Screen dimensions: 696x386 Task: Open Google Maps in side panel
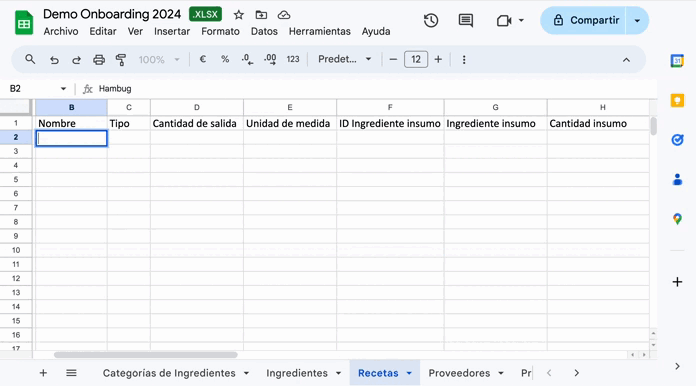point(677,219)
